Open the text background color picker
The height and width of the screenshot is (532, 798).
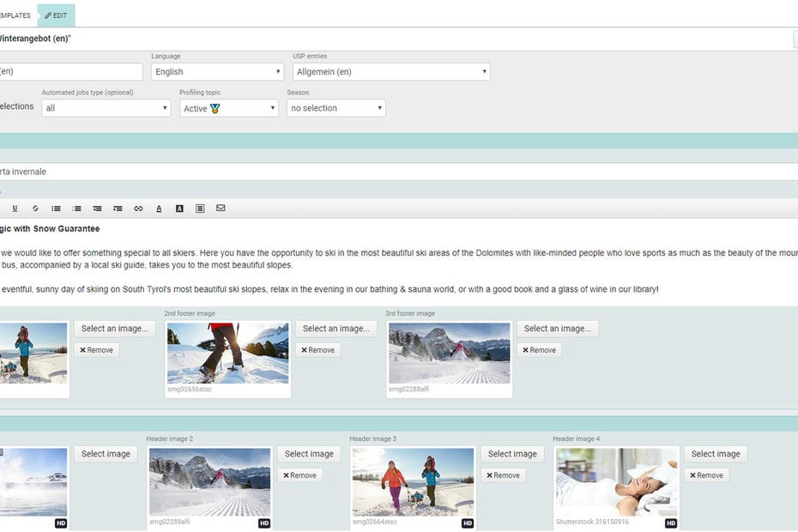coord(179,209)
